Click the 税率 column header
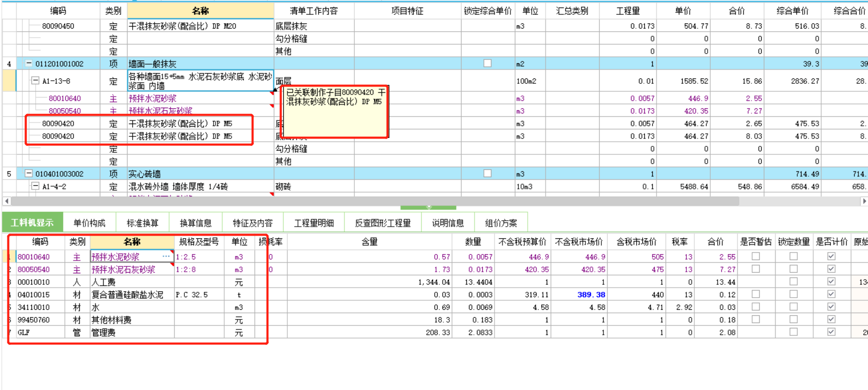Viewport: 868px width, 390px height. 679,242
